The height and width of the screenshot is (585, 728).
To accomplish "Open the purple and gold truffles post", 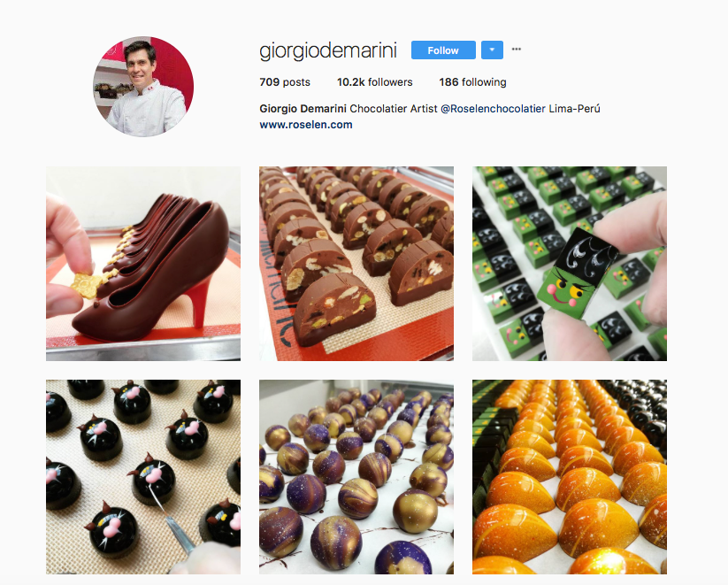I will (x=356, y=477).
